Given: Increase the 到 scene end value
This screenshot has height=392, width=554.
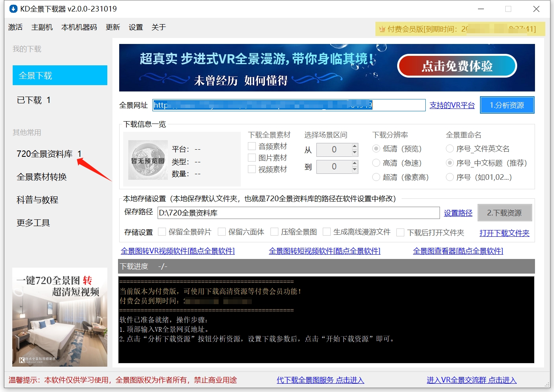Looking at the screenshot, I should point(354,164).
